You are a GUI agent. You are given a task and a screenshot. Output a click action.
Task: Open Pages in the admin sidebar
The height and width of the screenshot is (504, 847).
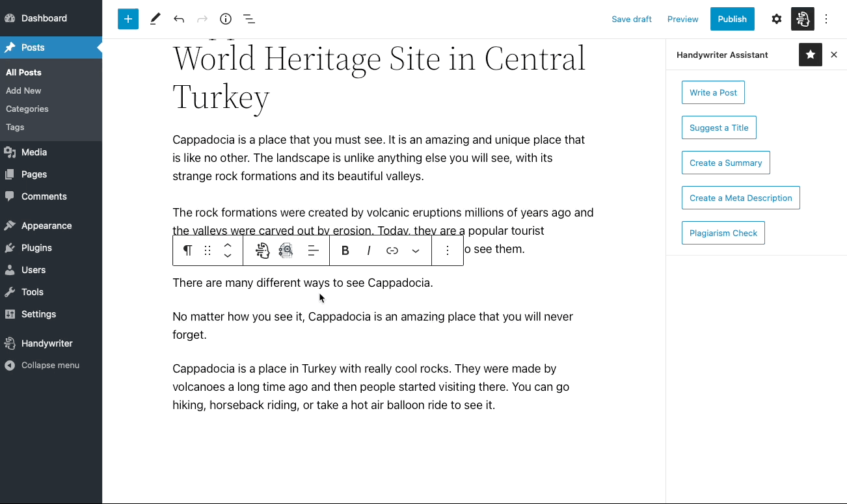pyautogui.click(x=51, y=174)
